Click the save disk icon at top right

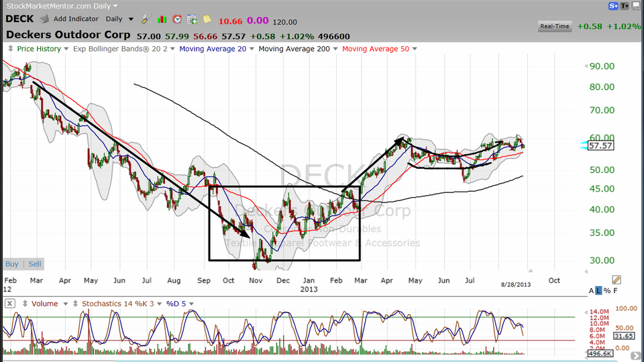coord(636,6)
